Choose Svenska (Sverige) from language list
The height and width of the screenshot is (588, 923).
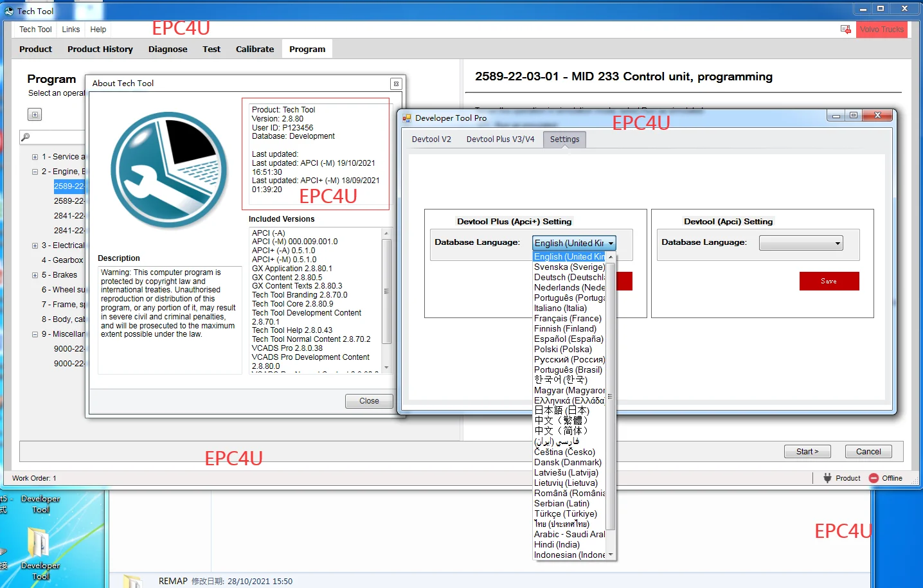click(569, 267)
